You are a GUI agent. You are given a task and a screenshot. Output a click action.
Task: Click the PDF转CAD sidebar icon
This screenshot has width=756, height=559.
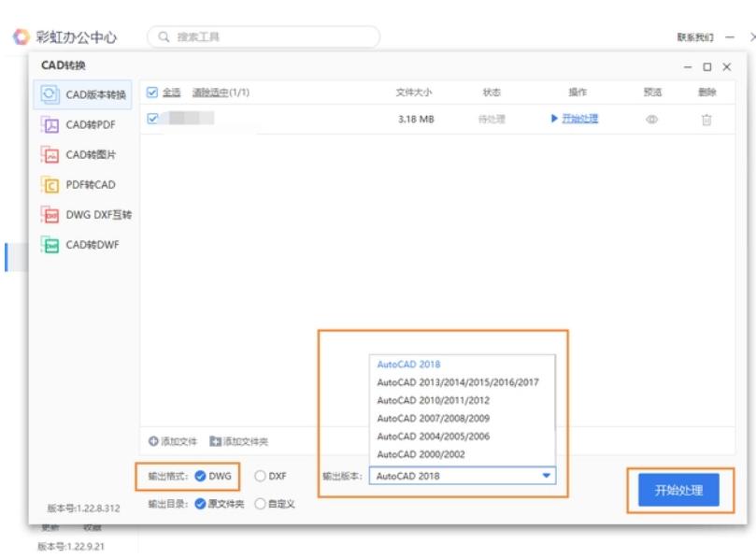pyautogui.click(x=50, y=185)
